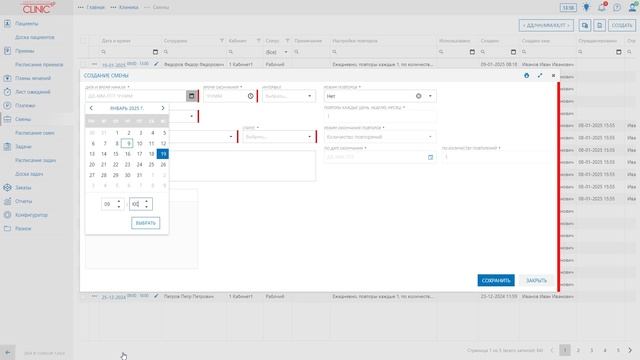Edit the Федоров Федор Федорович shift pencil icon
The width and height of the screenshot is (640, 360).
tap(156, 64)
